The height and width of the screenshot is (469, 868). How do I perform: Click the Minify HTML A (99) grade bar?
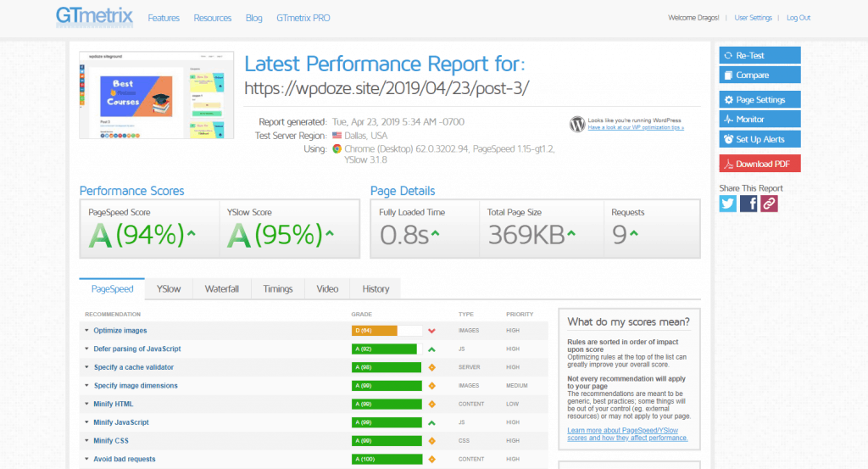click(387, 404)
